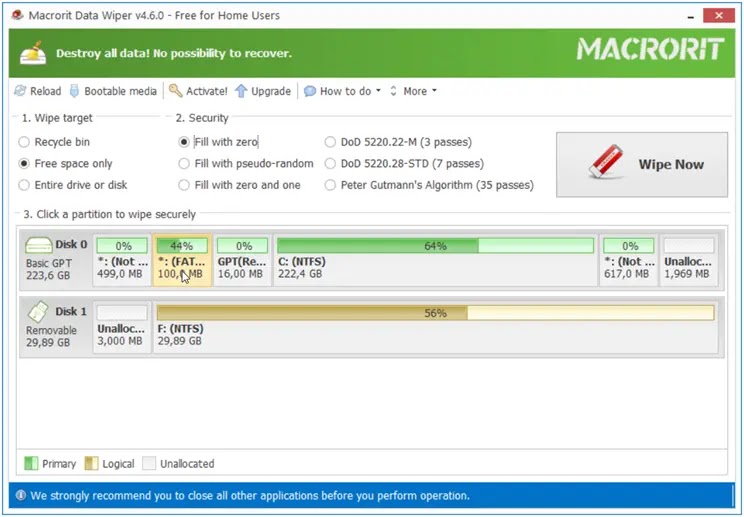Click the 499,0 MB partition usage bar
The width and height of the screenshot is (744, 517).
coord(122,246)
